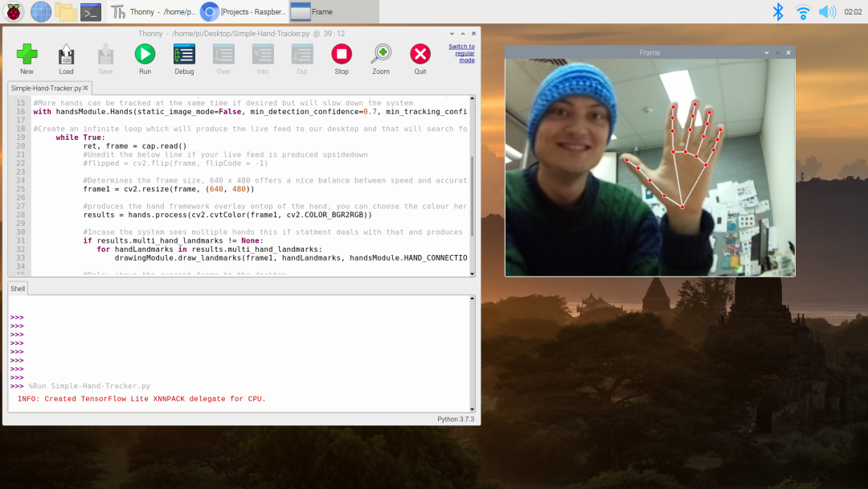This screenshot has height=489, width=868.
Task: Click the TensorFlow Lite INFO message
Action: 141,399
